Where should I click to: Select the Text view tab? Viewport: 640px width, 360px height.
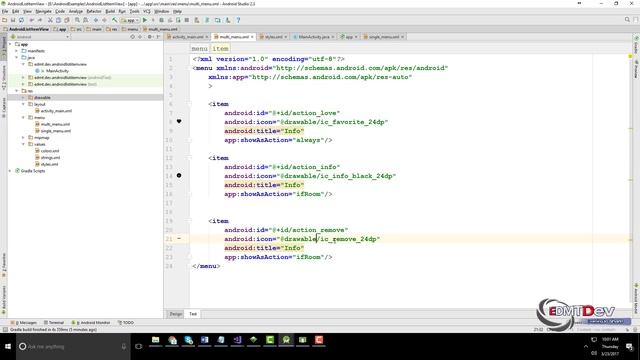(193, 314)
